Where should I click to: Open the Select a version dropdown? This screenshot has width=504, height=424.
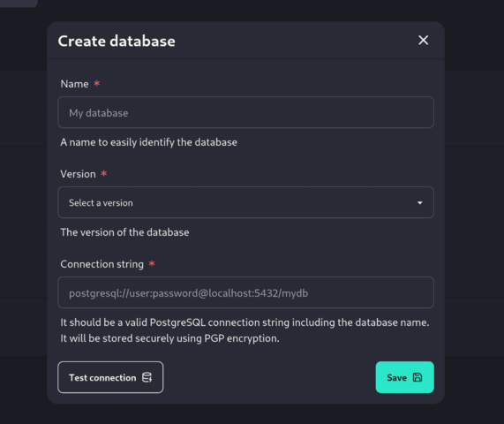pyautogui.click(x=245, y=202)
